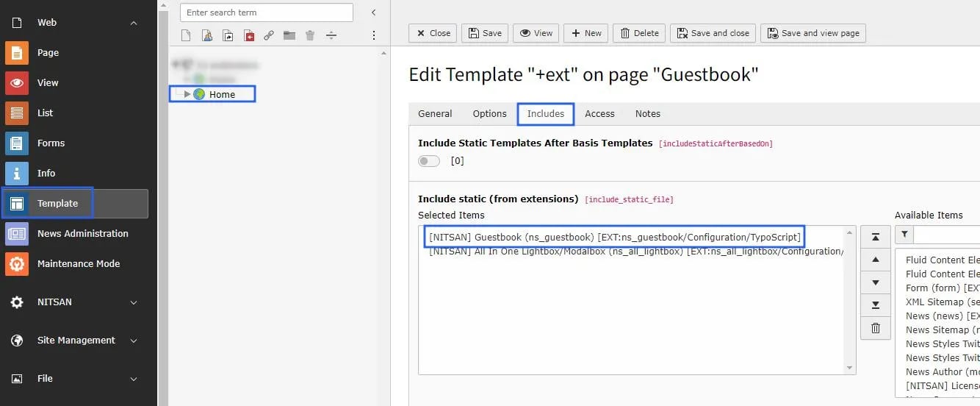This screenshot has height=406, width=980.
Task: Open News Administration module
Action: click(82, 234)
